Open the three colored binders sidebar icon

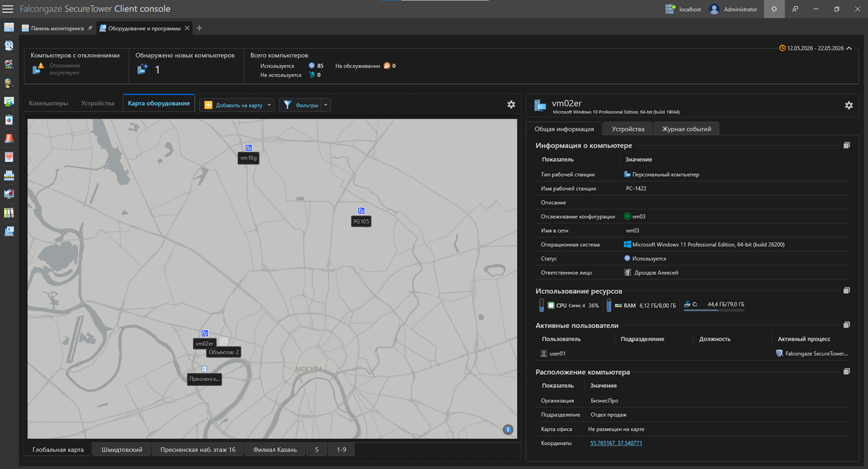9,213
